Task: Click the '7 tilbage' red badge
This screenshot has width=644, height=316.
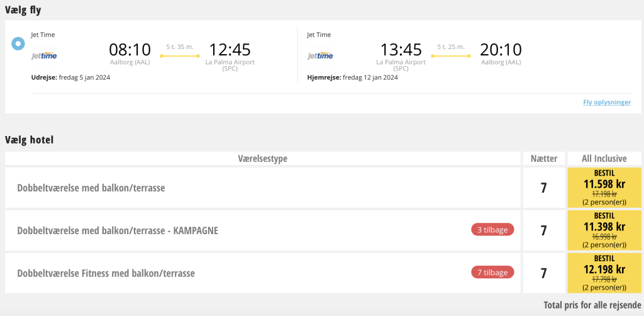Action: tap(492, 272)
